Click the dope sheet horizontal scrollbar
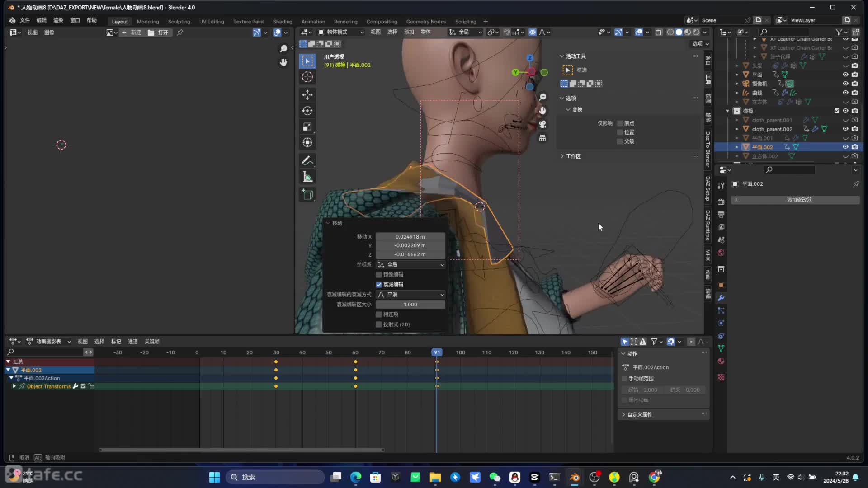Screen dimensions: 868x488 [x=242, y=450]
